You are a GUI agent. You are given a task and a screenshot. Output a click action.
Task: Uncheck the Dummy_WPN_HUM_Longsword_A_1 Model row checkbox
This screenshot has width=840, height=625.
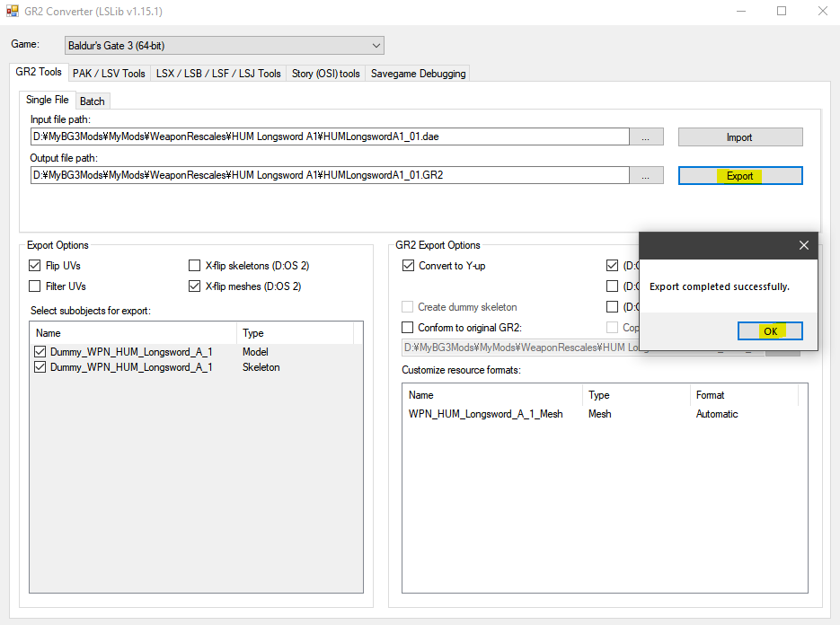tap(40, 351)
